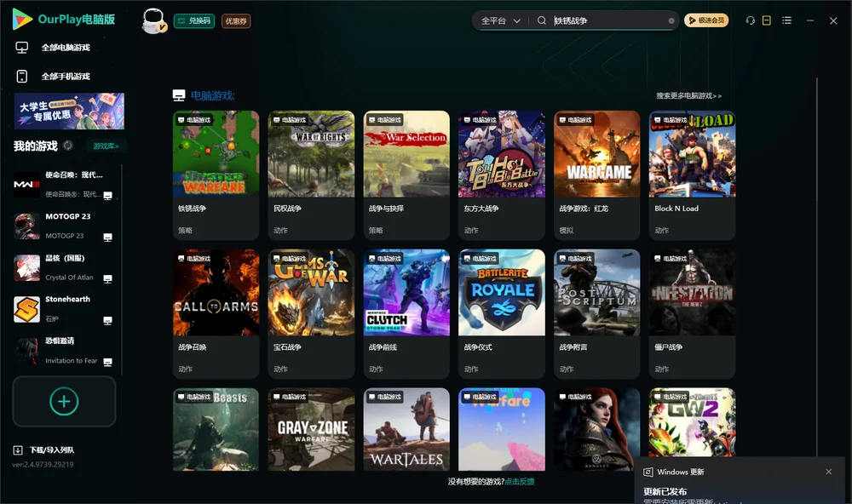The width and height of the screenshot is (852, 504).
Task: Click the 优惠券 coupon button
Action: tap(236, 20)
